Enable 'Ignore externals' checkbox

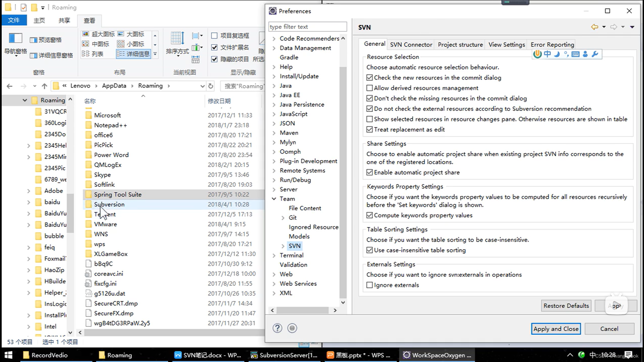pyautogui.click(x=370, y=285)
